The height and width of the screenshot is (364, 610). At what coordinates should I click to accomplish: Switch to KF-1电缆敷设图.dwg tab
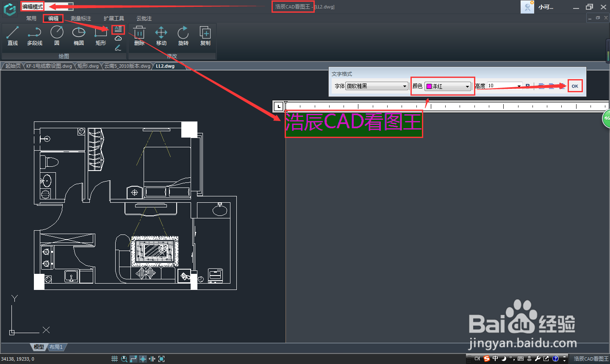tap(49, 66)
